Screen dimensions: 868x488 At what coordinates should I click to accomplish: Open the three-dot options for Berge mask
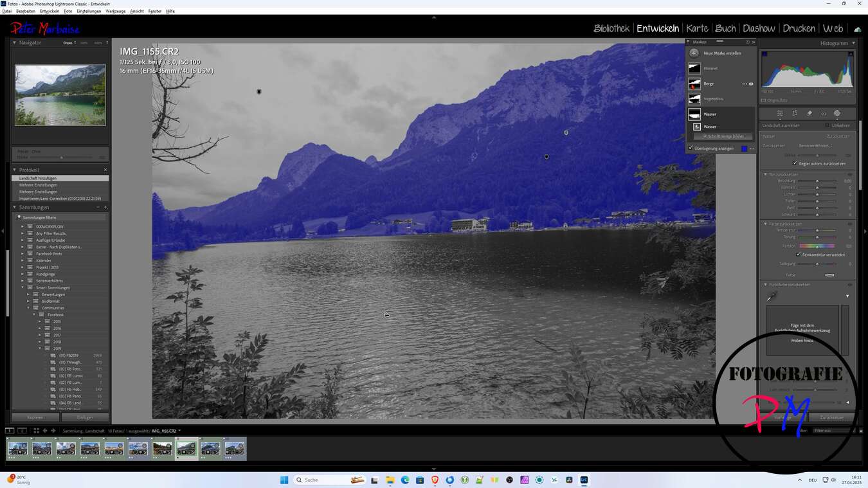[745, 84]
